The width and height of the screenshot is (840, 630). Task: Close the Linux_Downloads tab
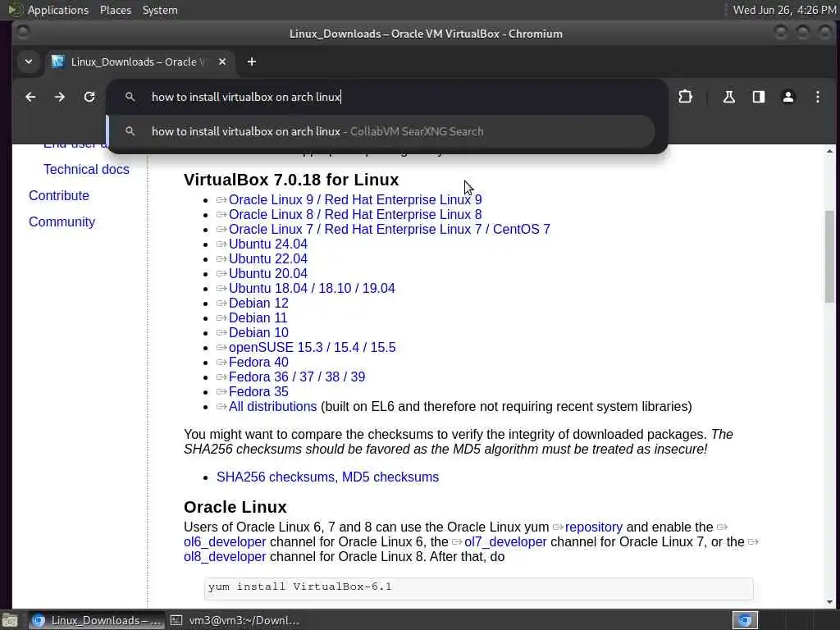click(x=222, y=62)
